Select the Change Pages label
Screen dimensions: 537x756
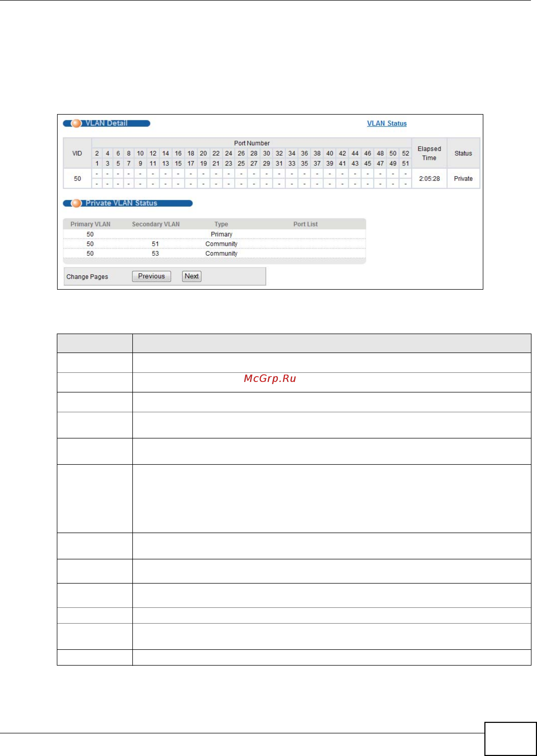pos(87,277)
